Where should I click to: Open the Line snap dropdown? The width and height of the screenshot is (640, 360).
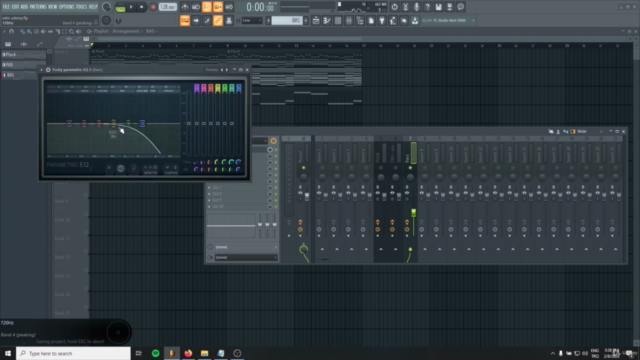coord(252,20)
